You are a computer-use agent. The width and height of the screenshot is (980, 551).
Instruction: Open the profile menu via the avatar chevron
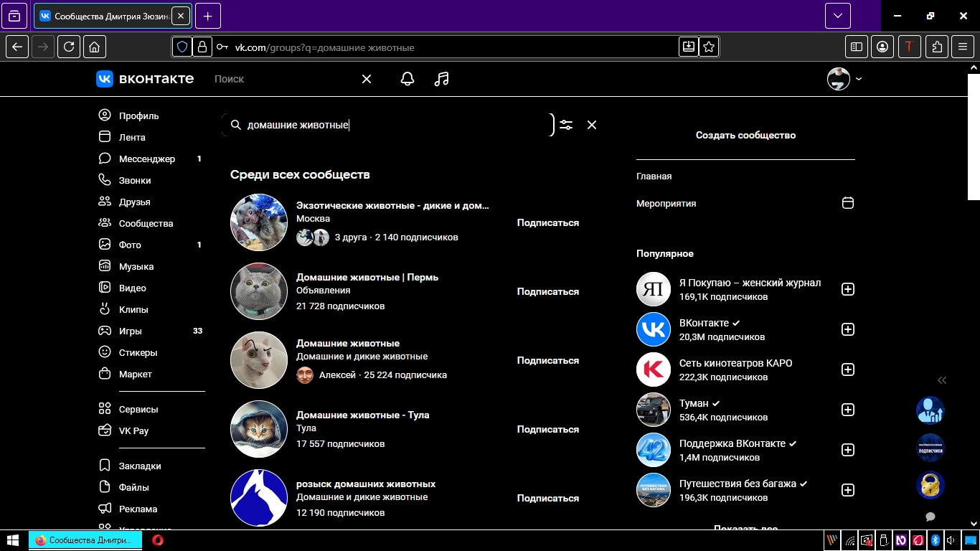[857, 79]
